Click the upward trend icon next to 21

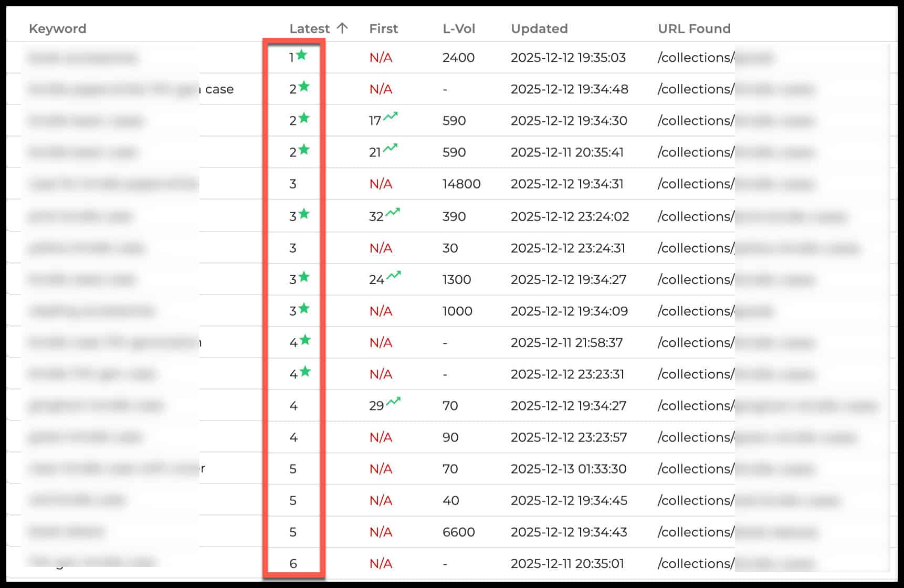click(390, 148)
